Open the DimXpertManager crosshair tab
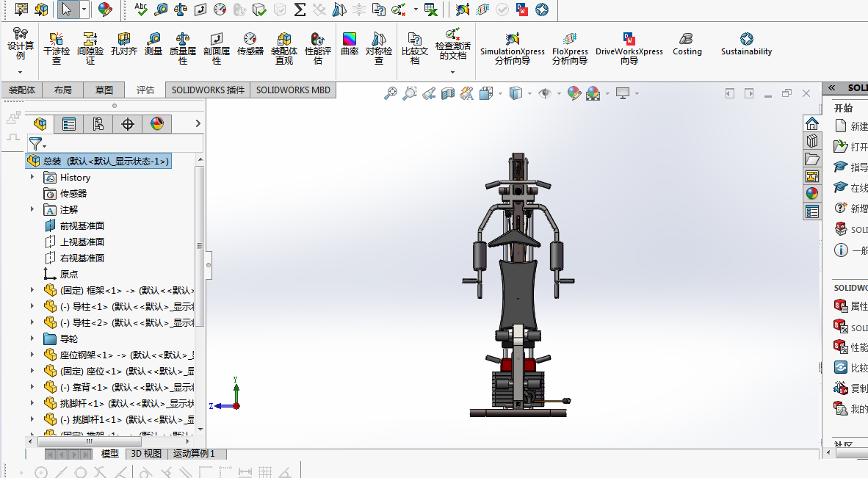 128,124
